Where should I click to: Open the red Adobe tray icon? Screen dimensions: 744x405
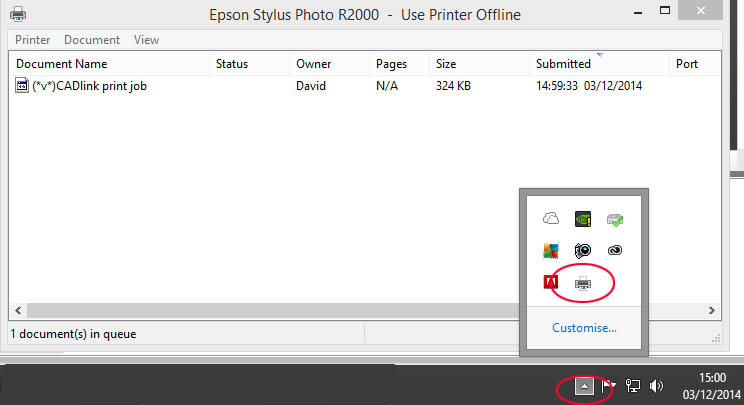[551, 282]
